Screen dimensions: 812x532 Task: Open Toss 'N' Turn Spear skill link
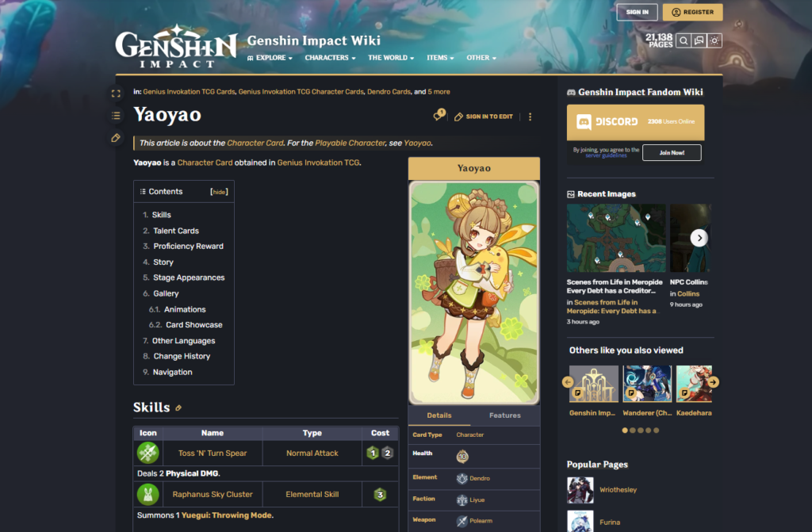pyautogui.click(x=213, y=454)
